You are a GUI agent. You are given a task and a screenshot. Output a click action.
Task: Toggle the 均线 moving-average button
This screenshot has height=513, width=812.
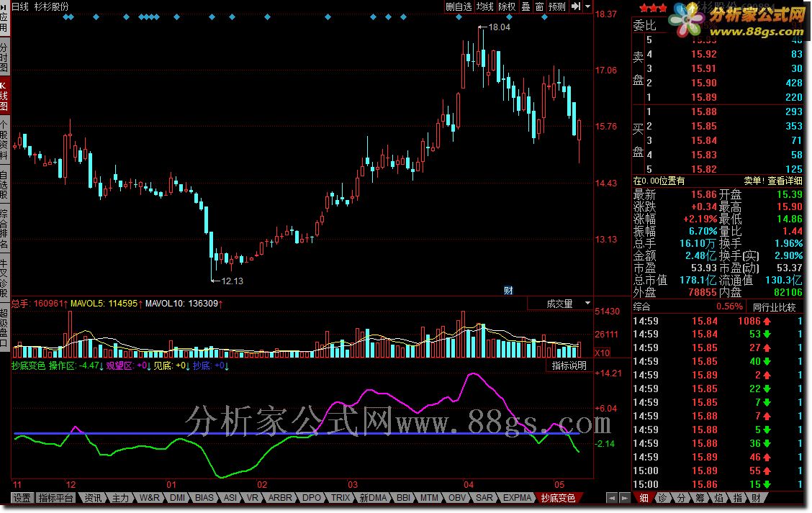tap(485, 6)
